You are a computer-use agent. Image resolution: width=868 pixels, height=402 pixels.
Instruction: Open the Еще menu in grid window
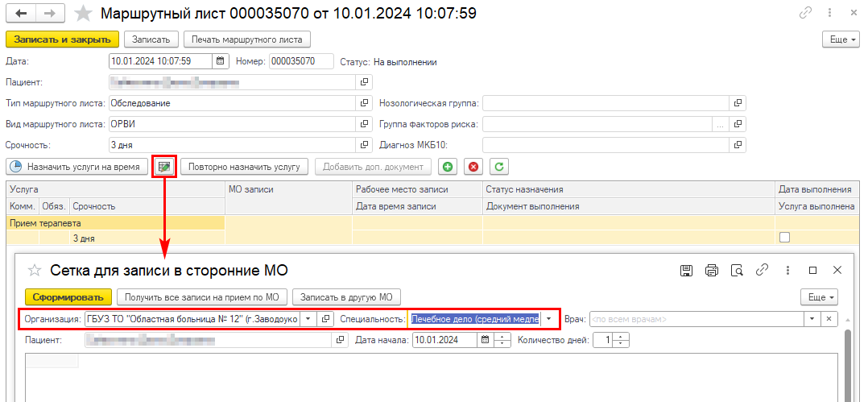point(819,296)
